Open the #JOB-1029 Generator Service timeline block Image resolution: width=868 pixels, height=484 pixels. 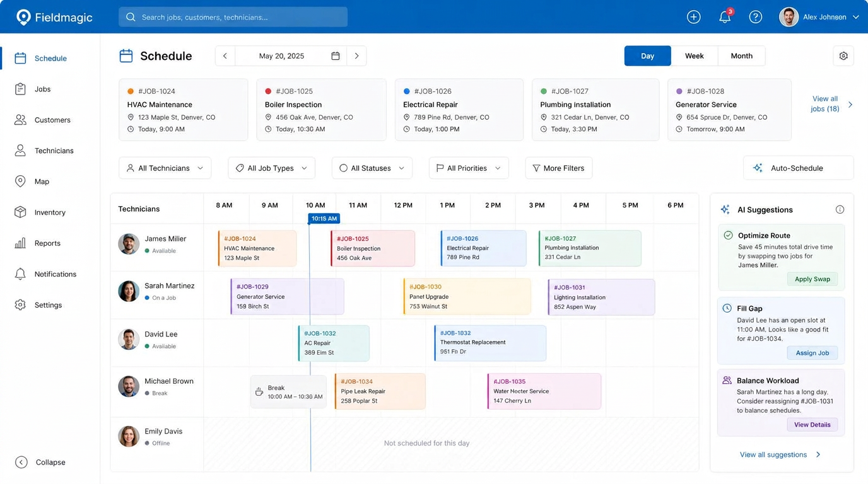[287, 296]
